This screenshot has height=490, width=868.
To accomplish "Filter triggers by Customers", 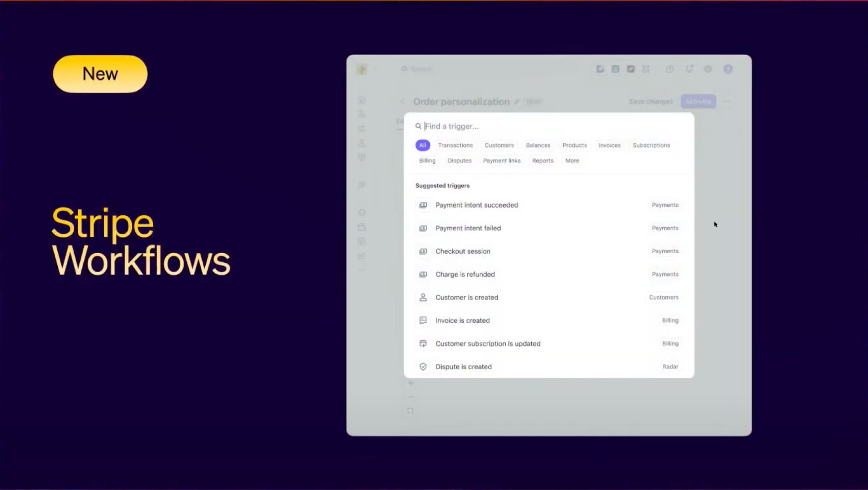I will point(499,145).
